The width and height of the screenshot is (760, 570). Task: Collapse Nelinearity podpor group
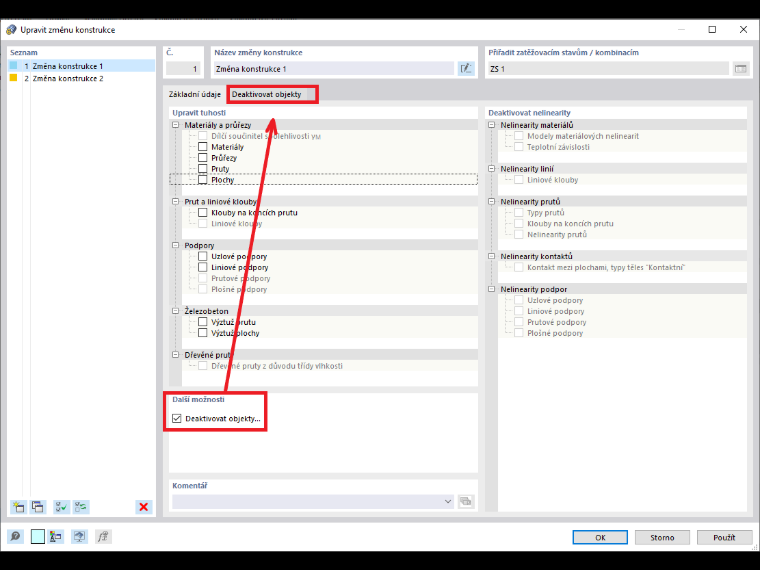[491, 289]
